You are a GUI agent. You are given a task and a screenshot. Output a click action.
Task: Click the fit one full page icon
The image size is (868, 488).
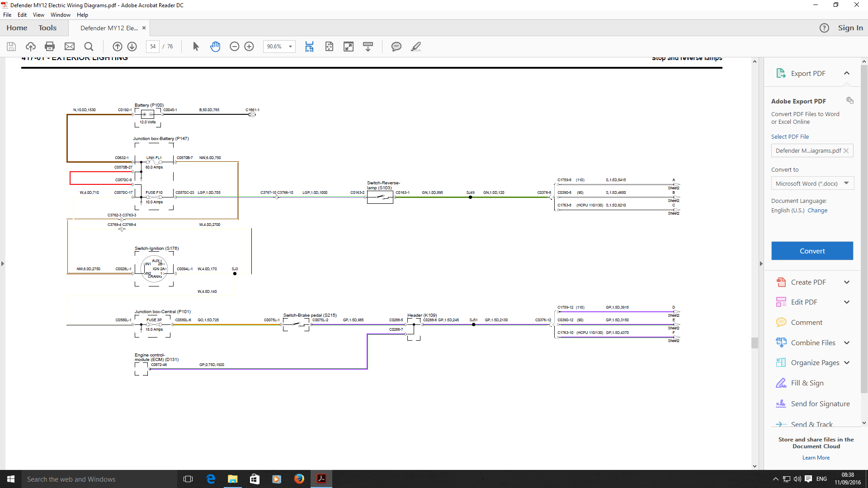[329, 47]
